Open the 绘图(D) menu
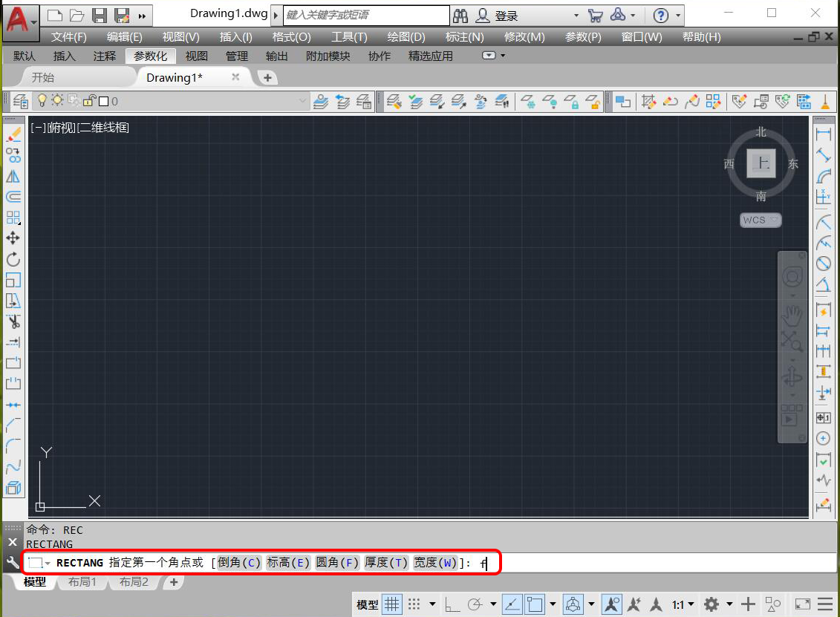 point(406,37)
